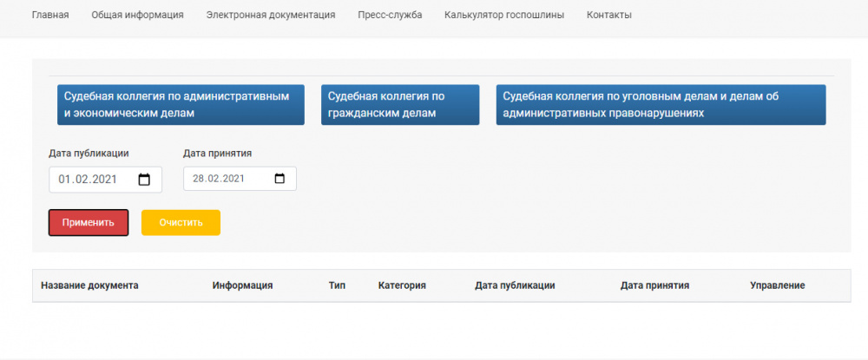868x360 pixels.
Task: Navigate to Контакты
Action: [x=609, y=15]
